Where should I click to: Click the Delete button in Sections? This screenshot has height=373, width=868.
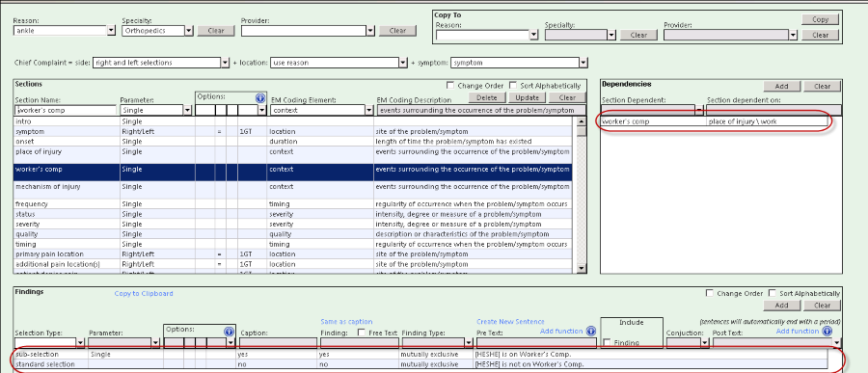click(487, 98)
